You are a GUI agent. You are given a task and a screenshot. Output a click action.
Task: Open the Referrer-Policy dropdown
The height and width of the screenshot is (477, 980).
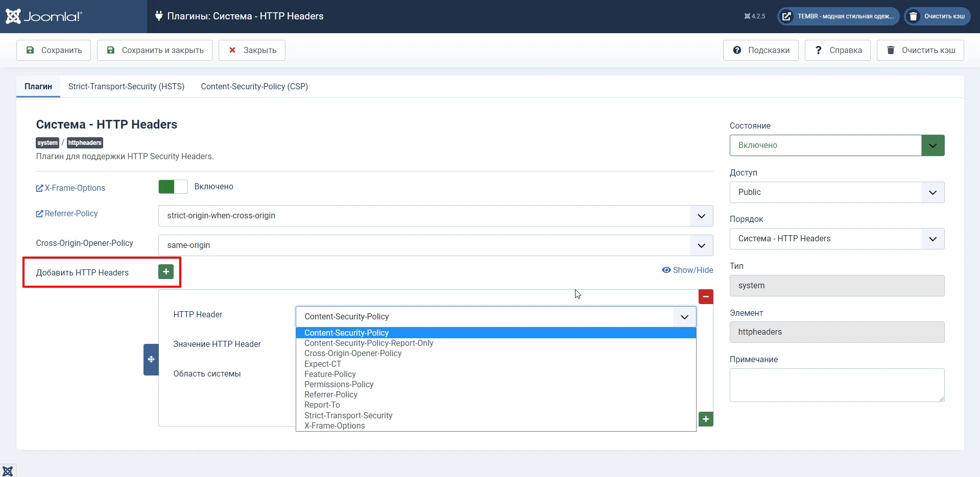(436, 216)
